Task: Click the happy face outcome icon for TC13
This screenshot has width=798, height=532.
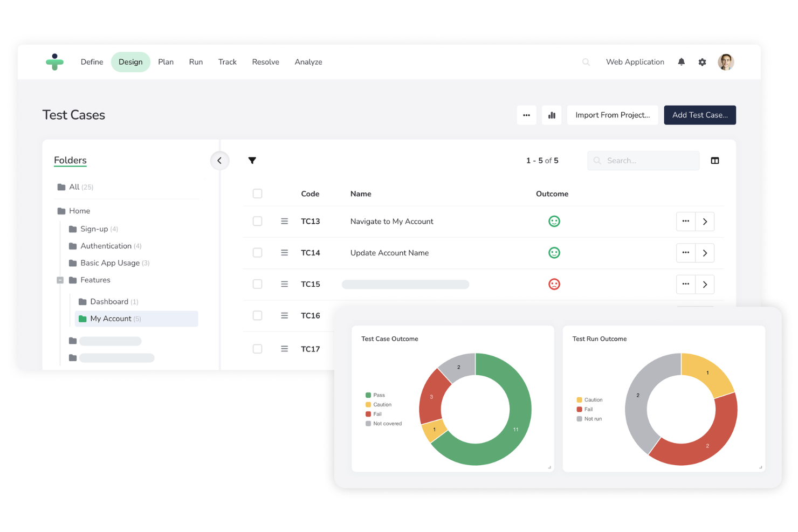Action: pyautogui.click(x=554, y=221)
